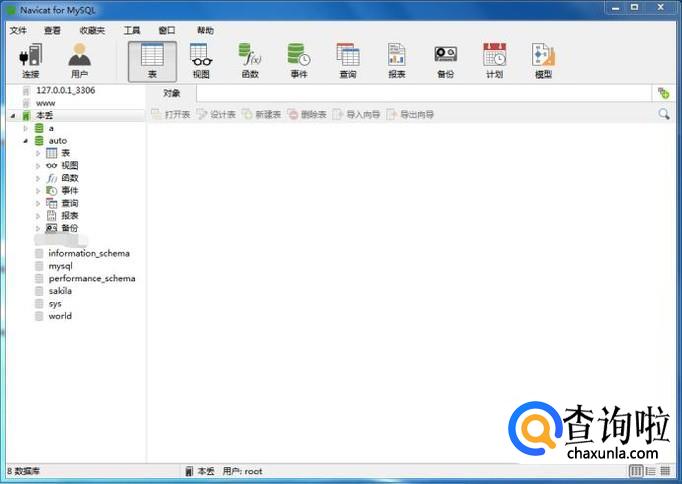682x484 pixels.
Task: Expand the 查询 node under auto
Action: click(x=38, y=204)
